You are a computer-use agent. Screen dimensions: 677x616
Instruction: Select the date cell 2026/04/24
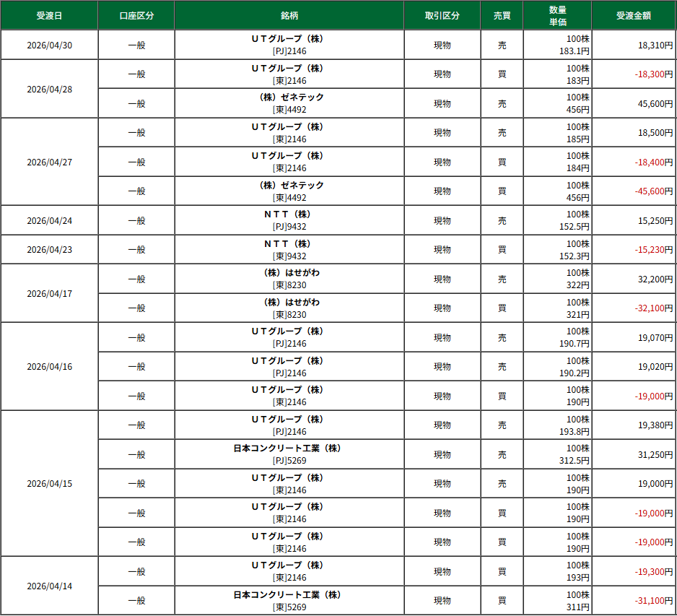49,220
